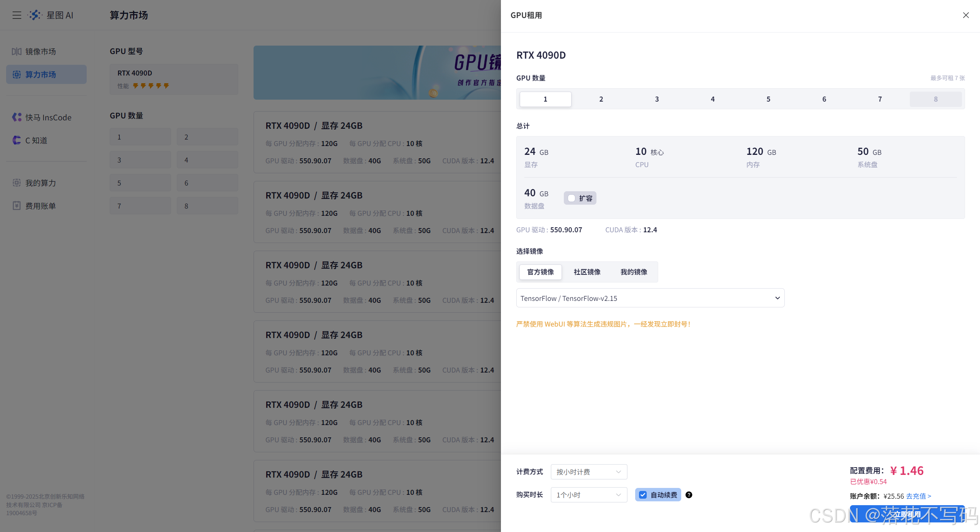The height and width of the screenshot is (532, 980).
Task: Open C 知道 in the sidebar
Action: coord(36,140)
